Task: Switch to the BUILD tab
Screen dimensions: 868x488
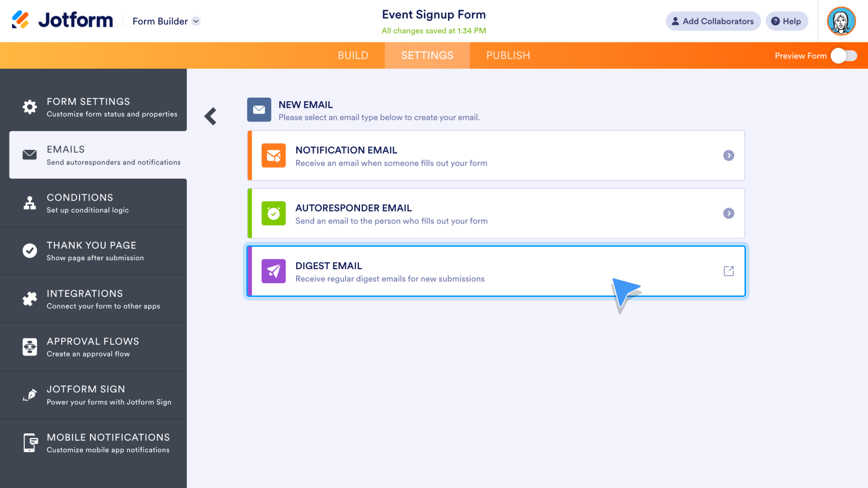Action: pyautogui.click(x=352, y=56)
